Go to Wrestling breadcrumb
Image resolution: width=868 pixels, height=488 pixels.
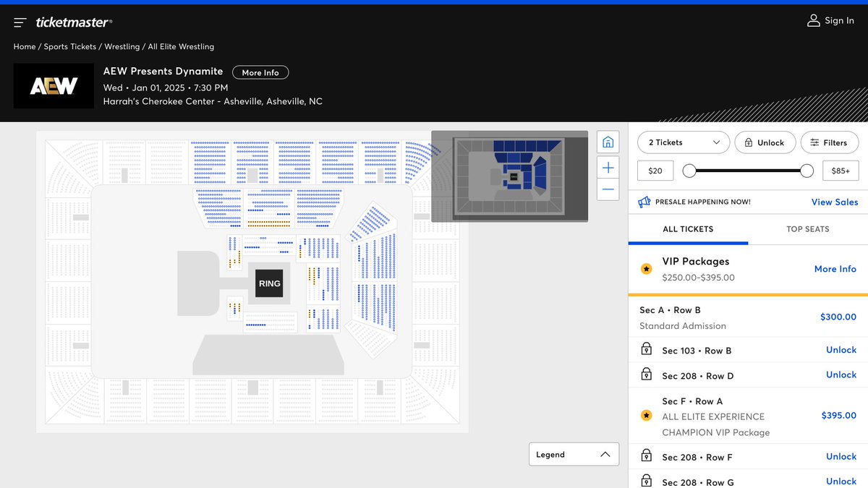pos(122,46)
